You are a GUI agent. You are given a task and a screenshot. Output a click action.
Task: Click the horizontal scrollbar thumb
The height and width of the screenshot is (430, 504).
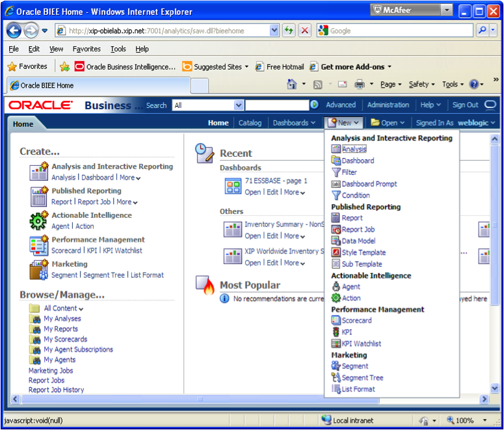click(x=200, y=399)
